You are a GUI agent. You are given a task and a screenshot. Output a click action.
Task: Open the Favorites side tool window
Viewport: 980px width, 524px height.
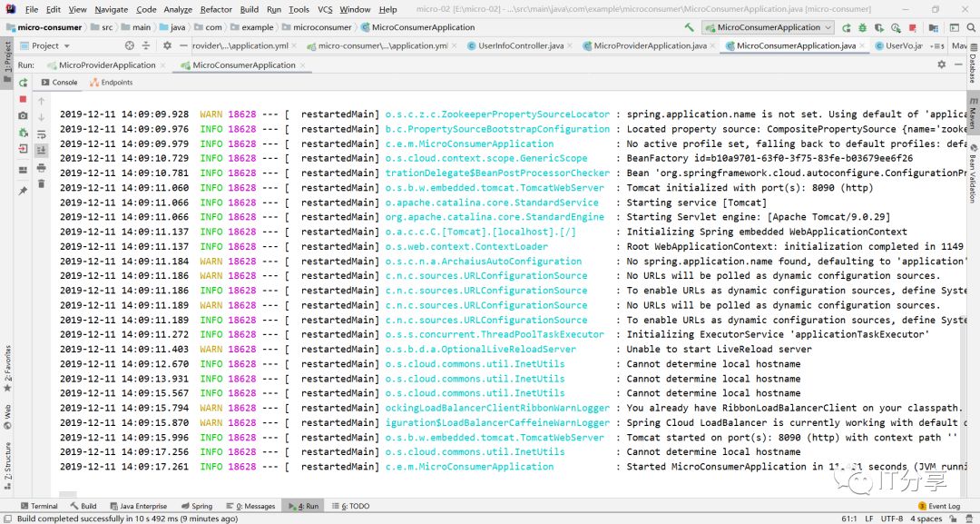(x=7, y=368)
